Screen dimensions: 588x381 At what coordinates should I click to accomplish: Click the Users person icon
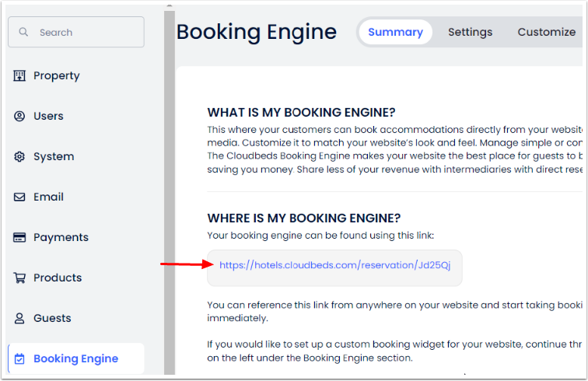20,116
